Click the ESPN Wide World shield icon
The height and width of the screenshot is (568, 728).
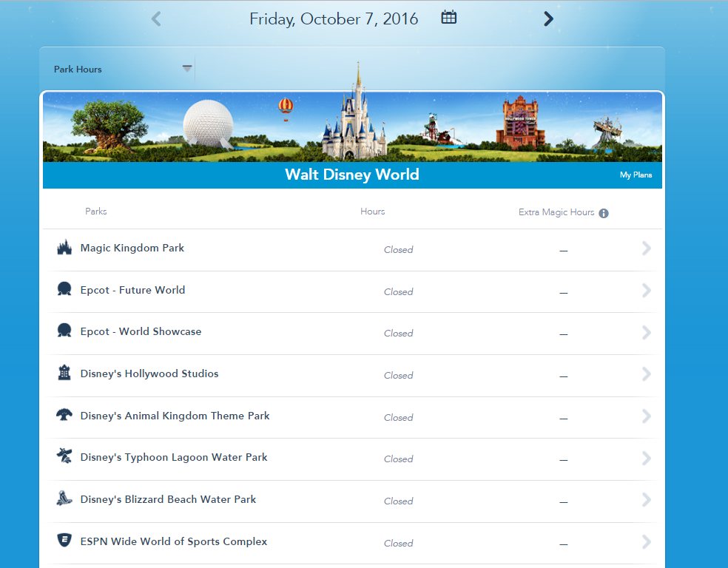point(64,541)
